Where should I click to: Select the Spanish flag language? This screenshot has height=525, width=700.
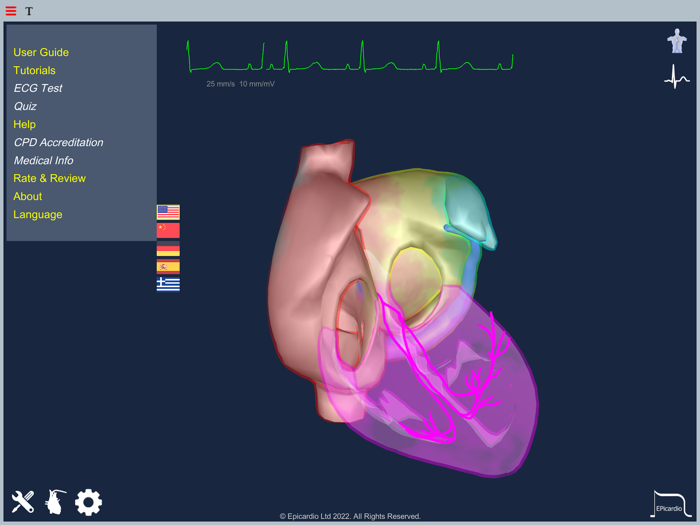click(x=168, y=267)
